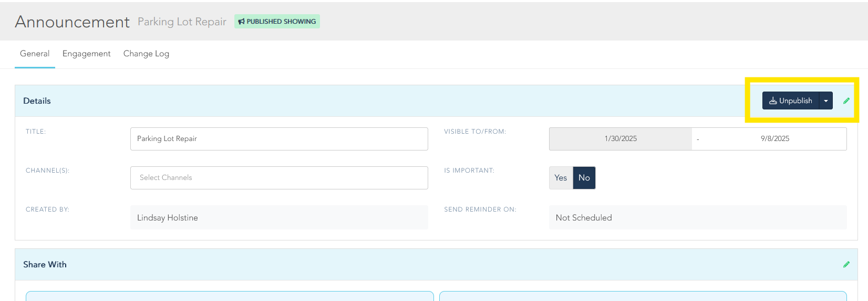Click the green pencil icon in Details header
The height and width of the screenshot is (301, 868).
pyautogui.click(x=846, y=101)
